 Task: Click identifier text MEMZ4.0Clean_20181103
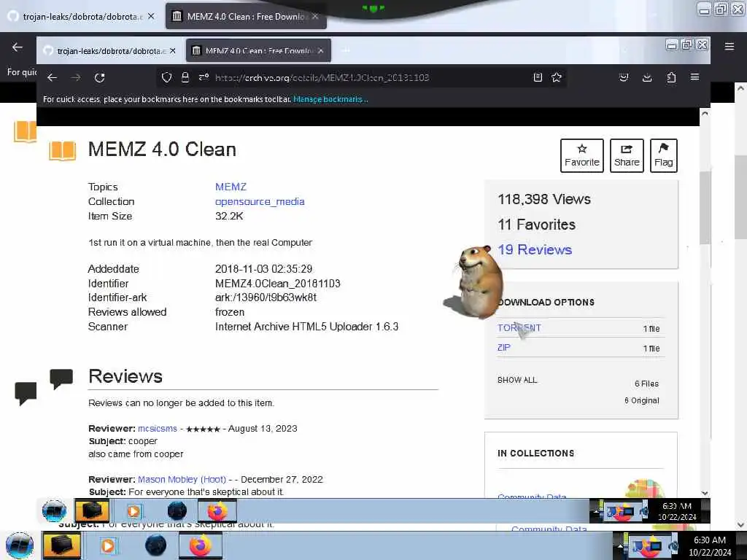coord(278,284)
